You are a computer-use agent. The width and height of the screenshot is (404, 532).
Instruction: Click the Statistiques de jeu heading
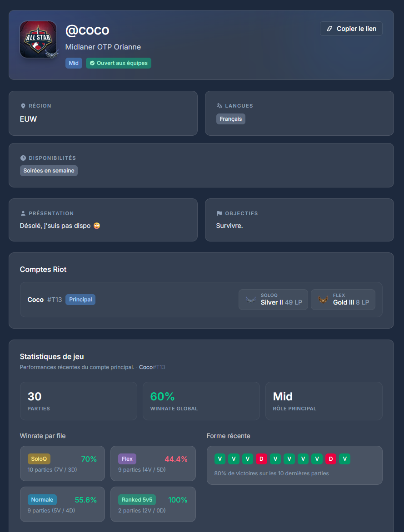[x=52, y=357]
